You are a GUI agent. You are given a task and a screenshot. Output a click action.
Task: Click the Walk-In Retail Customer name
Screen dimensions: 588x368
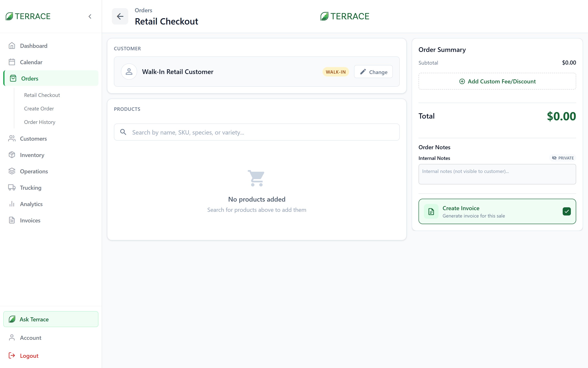(x=178, y=72)
